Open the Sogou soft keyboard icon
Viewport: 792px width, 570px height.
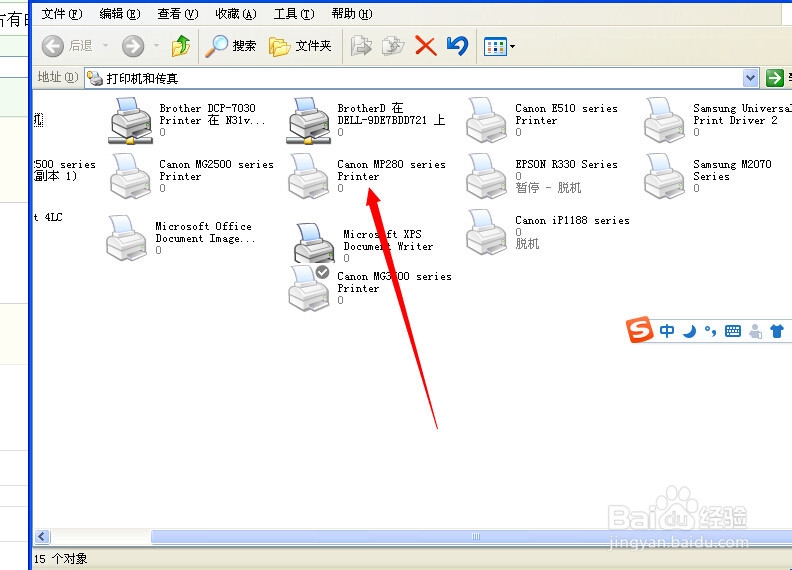(x=732, y=331)
